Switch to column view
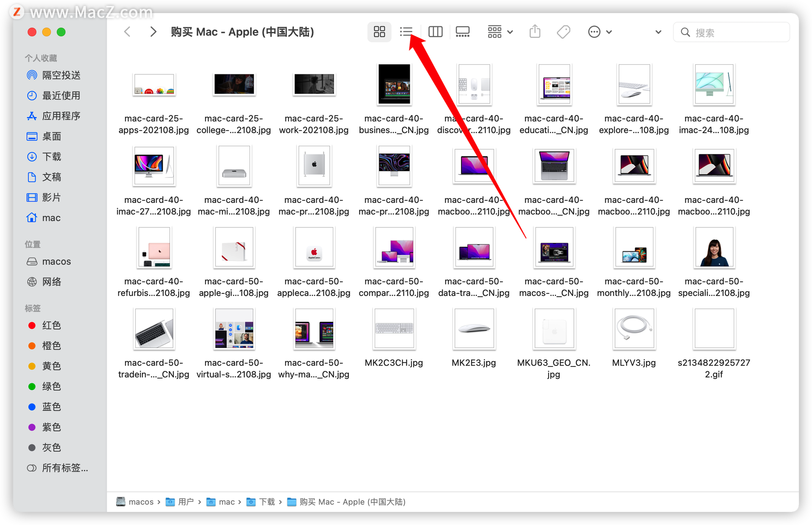812x525 pixels. [x=435, y=32]
